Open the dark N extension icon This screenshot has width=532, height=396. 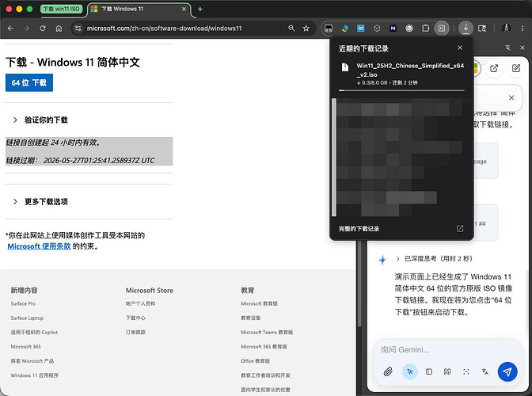[x=393, y=29]
